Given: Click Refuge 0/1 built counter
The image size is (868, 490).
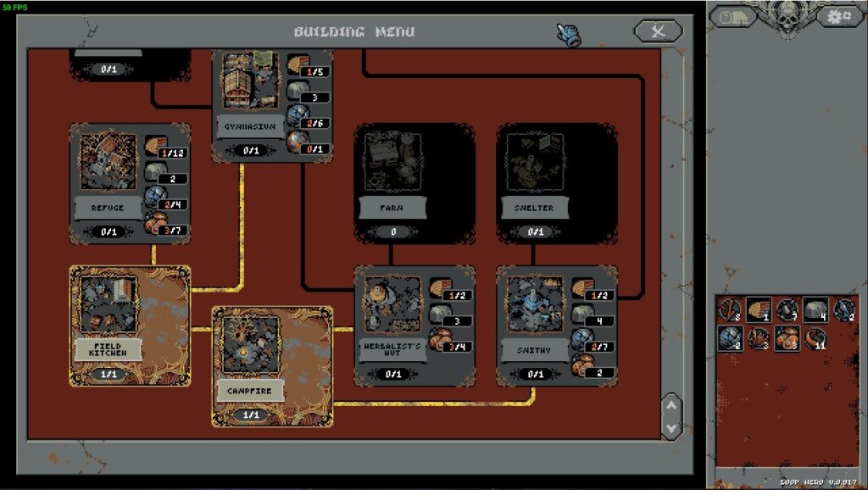Looking at the screenshot, I should [108, 231].
